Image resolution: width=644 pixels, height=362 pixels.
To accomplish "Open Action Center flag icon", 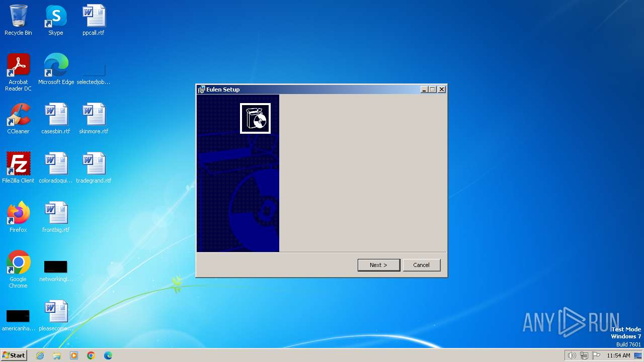I will click(x=596, y=355).
